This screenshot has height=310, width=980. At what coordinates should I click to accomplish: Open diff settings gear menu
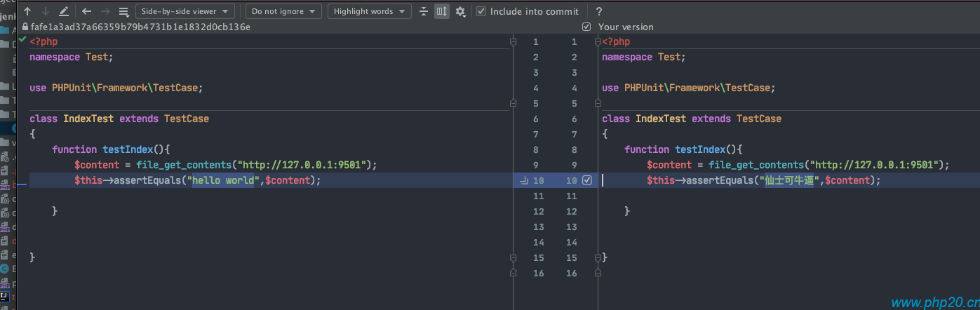pyautogui.click(x=461, y=11)
